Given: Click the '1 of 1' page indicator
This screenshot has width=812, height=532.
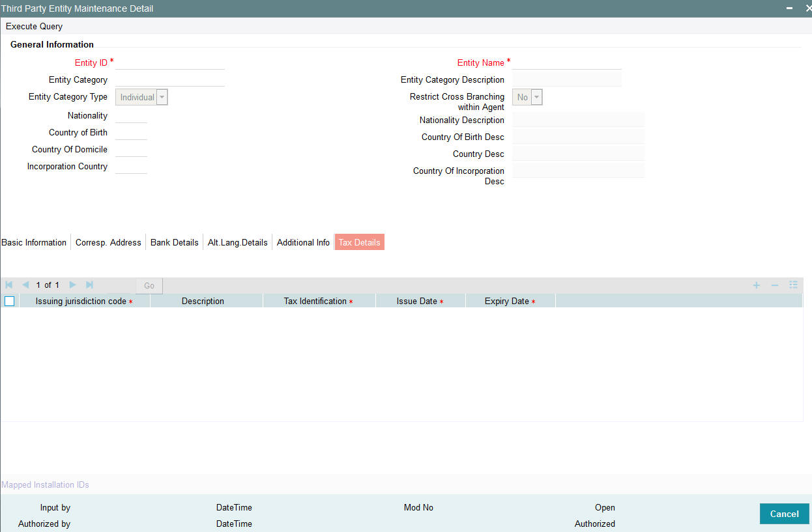Looking at the screenshot, I should coord(48,285).
